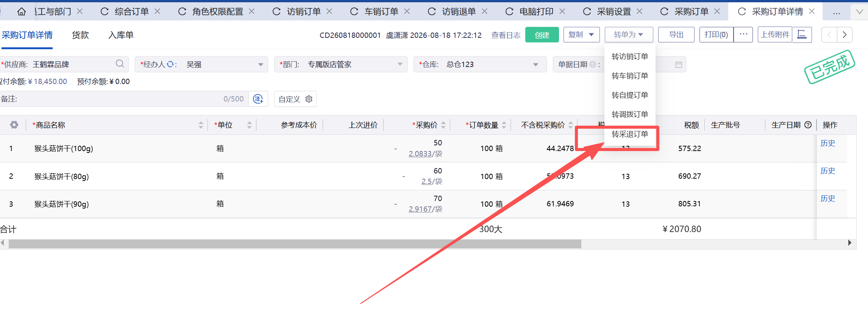The width and height of the screenshot is (868, 321).
Task: Expand the tab list chevron at far right
Action: [859, 12]
